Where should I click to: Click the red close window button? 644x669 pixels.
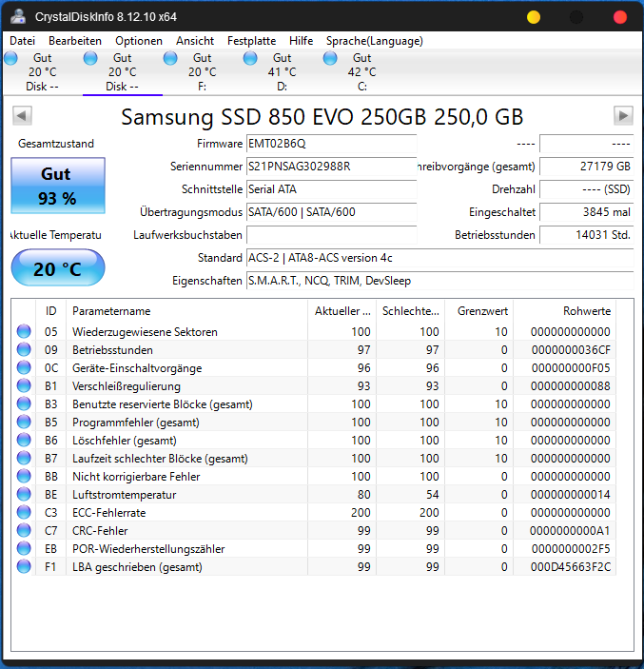[x=619, y=17]
